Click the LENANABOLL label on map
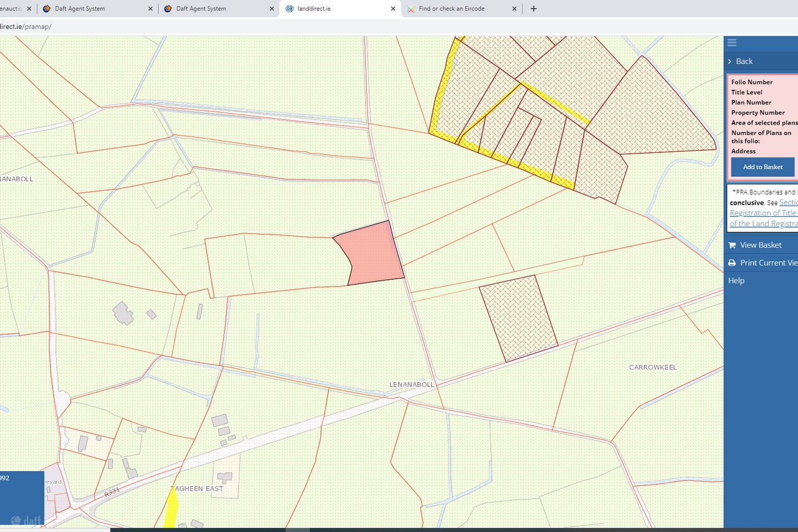Image resolution: width=798 pixels, height=532 pixels. pos(411,385)
